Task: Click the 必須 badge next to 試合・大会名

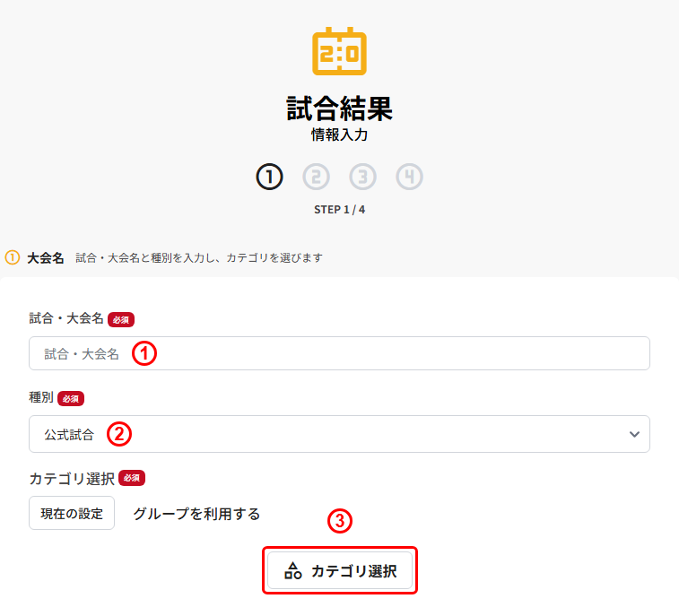Action: 121,319
